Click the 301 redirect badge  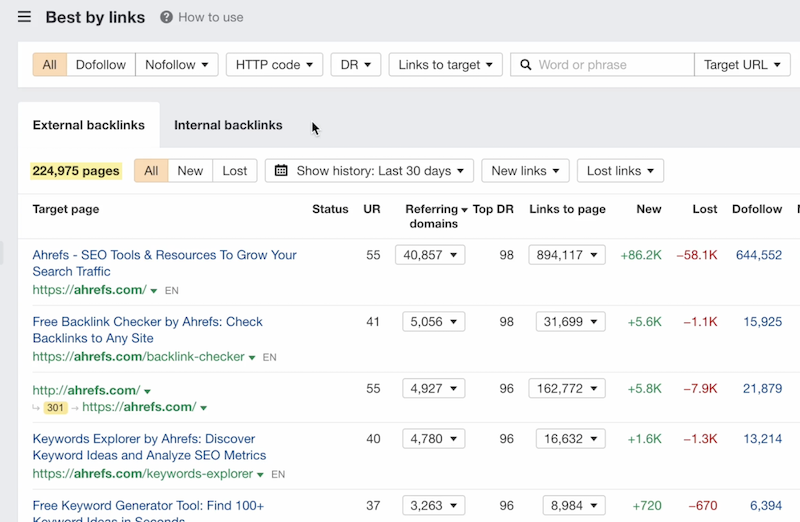(55, 408)
